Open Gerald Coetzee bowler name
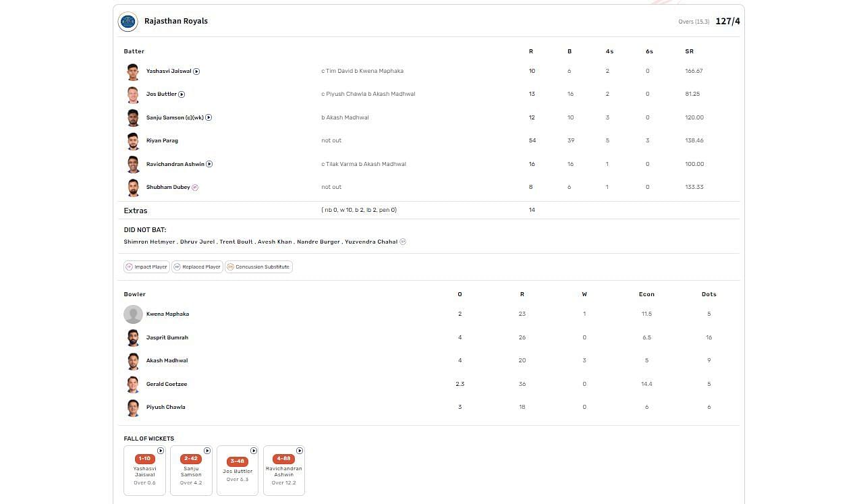The image size is (857, 504). point(167,384)
